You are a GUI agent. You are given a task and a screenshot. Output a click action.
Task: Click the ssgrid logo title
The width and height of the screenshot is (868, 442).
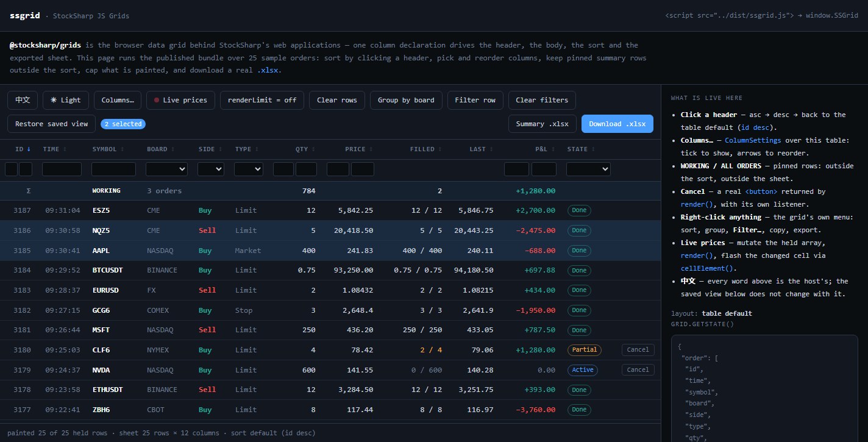(x=25, y=16)
